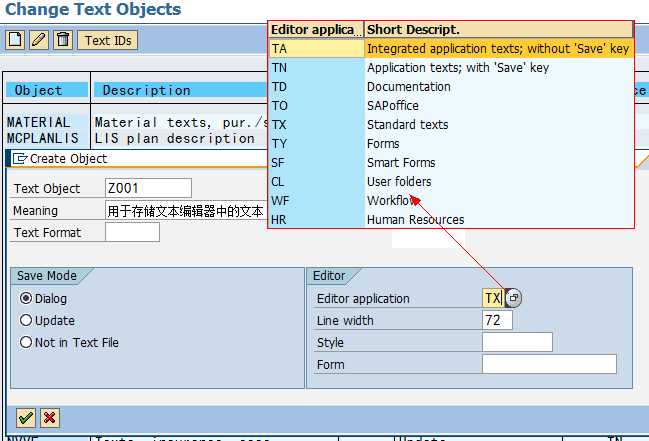Click the green checkmark Continue icon
Screen dimensions: 649x441
(x=26, y=417)
